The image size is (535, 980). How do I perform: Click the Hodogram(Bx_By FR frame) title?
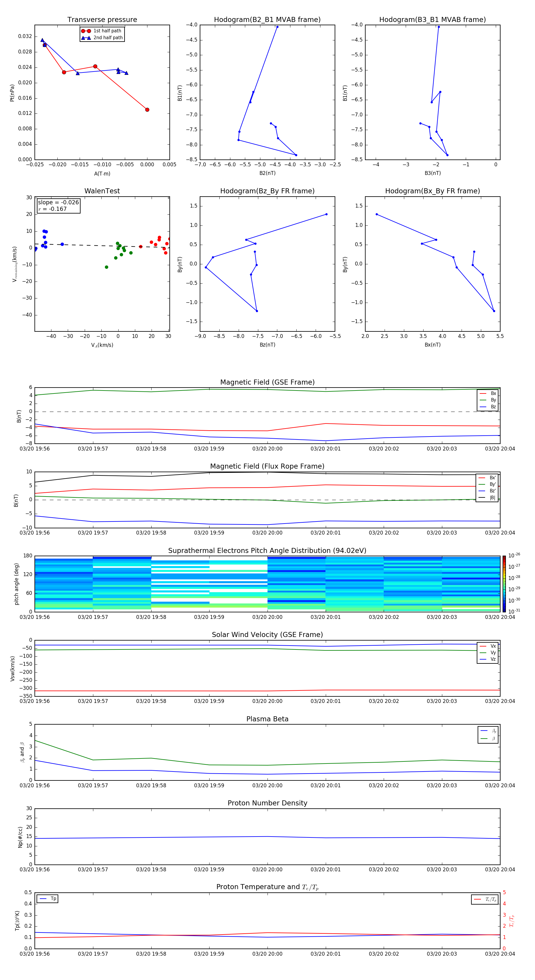[x=432, y=191]
